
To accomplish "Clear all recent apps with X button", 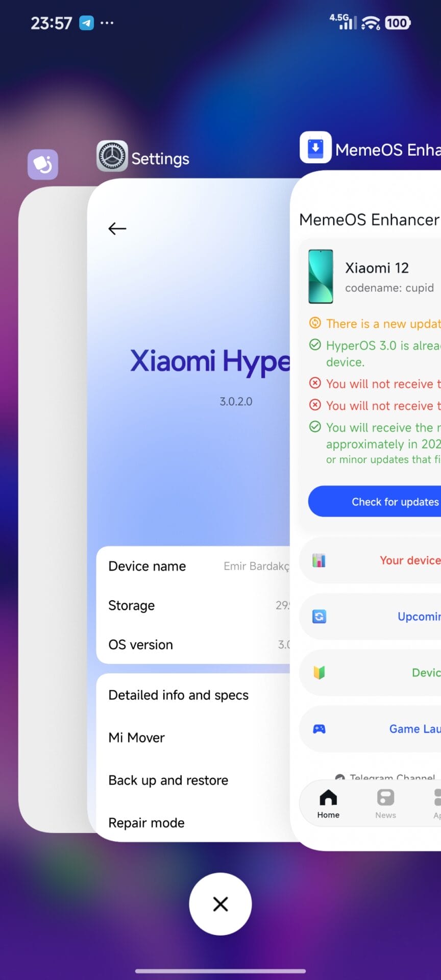I will point(220,904).
